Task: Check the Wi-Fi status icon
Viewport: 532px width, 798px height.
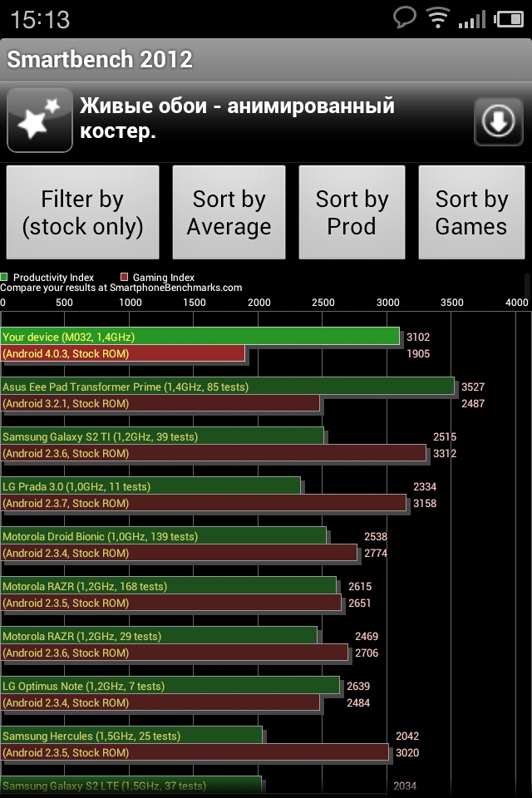Action: (438, 18)
